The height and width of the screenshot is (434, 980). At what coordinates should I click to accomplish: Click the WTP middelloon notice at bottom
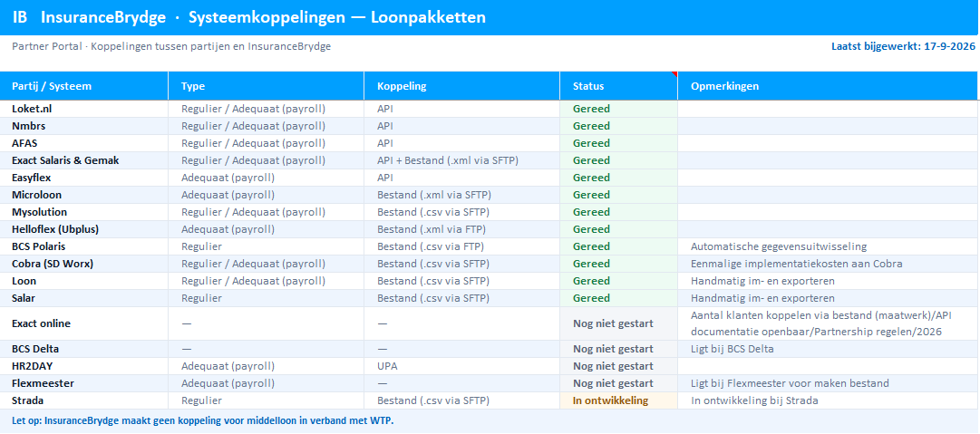click(202, 420)
